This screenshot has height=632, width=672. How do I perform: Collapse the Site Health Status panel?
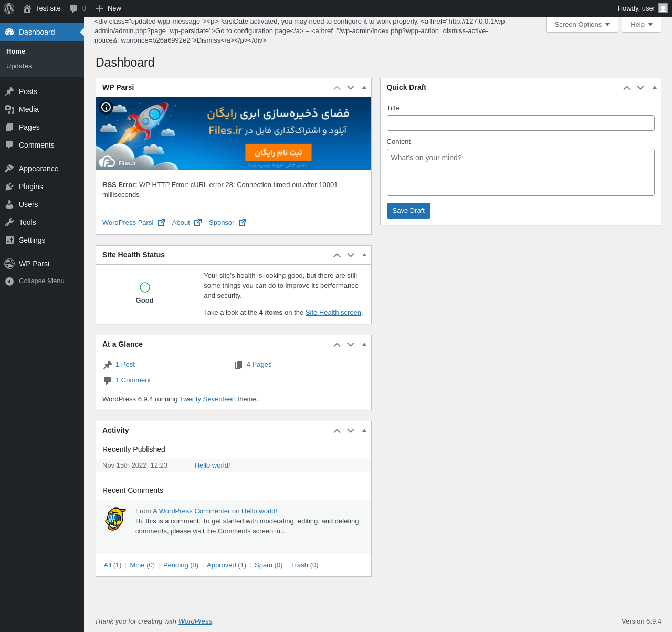[x=364, y=255]
